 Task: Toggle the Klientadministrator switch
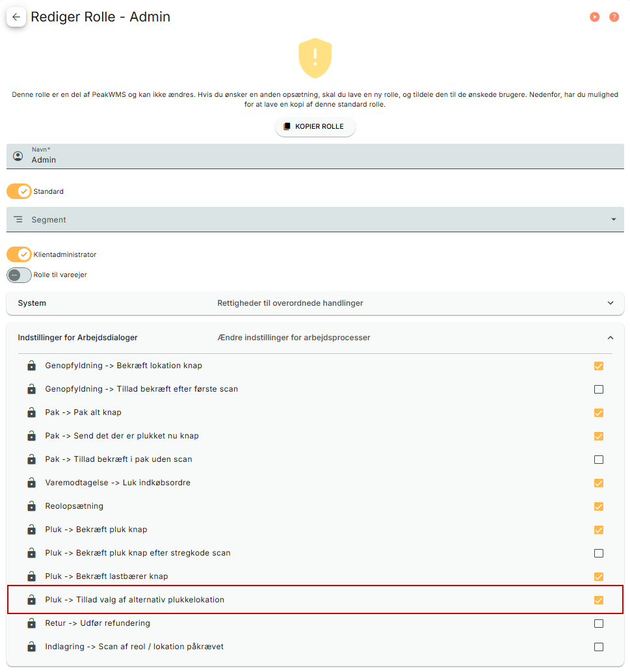20,254
